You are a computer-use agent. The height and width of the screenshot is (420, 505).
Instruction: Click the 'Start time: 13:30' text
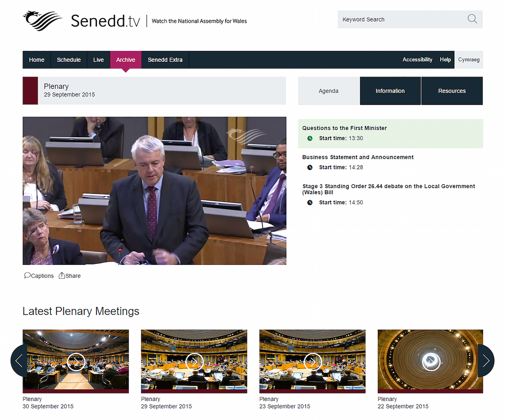click(x=341, y=138)
